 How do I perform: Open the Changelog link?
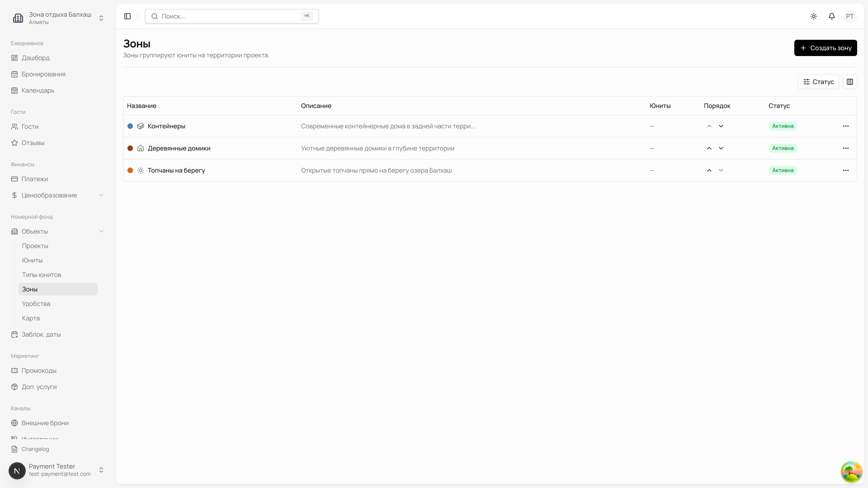coord(35,449)
